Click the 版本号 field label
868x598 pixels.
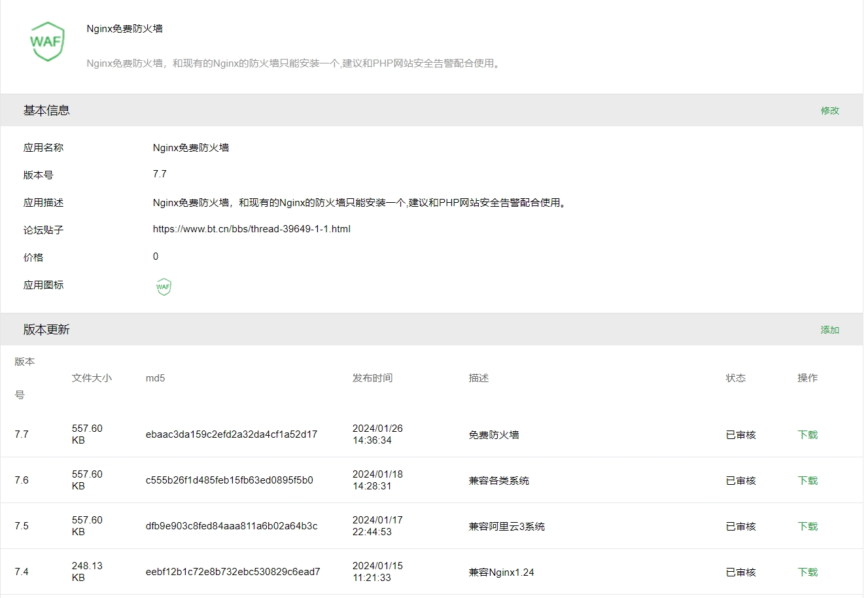[39, 175]
